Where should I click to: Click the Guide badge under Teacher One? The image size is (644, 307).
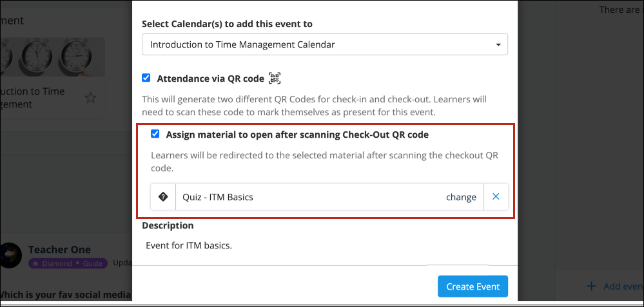(x=92, y=263)
